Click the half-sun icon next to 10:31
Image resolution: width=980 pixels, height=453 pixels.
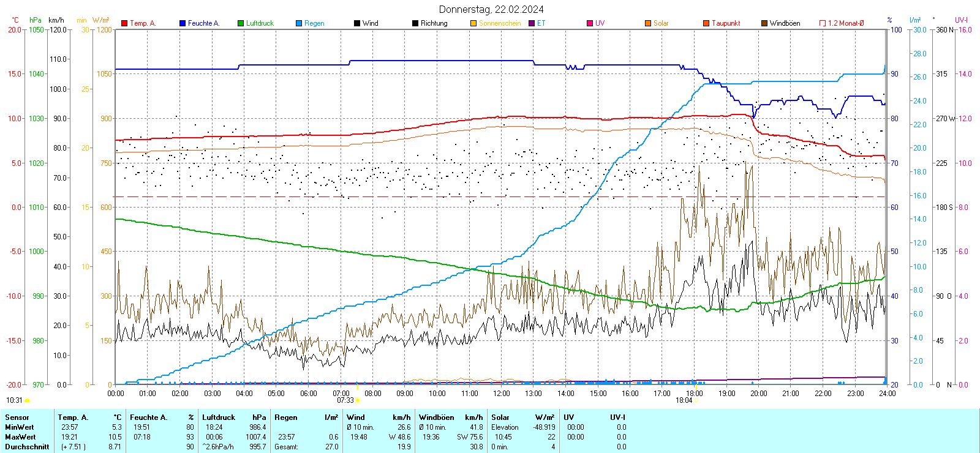click(x=27, y=400)
